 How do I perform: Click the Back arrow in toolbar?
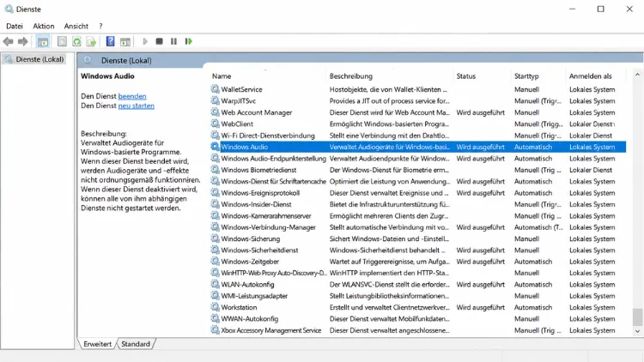tap(9, 41)
